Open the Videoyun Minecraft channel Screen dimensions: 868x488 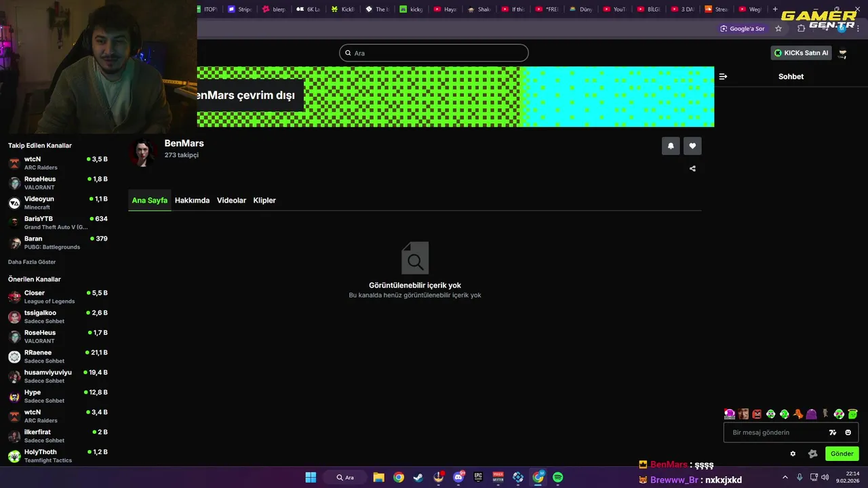[58, 203]
